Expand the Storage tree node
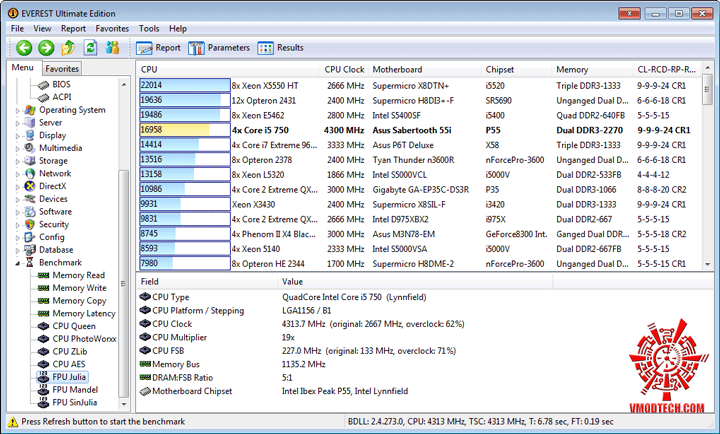720x434 pixels. [17, 161]
